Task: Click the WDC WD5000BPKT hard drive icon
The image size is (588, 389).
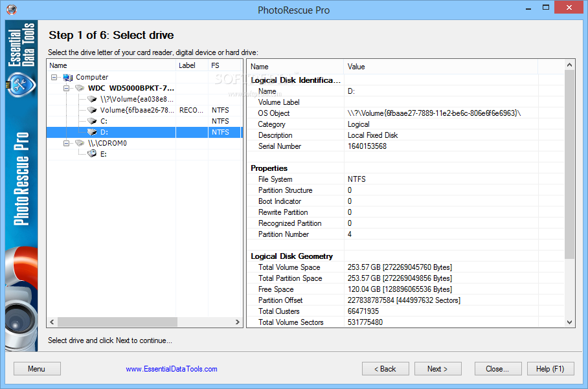Action: 80,88
